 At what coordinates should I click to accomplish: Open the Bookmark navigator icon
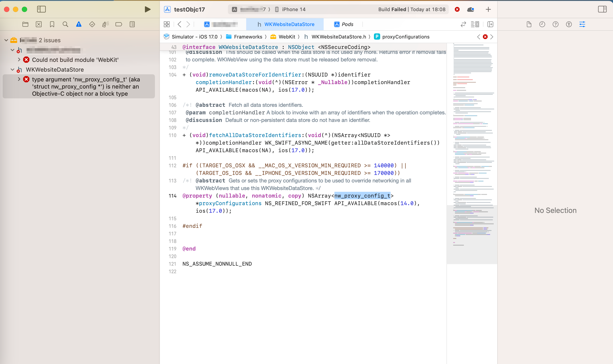click(x=52, y=24)
